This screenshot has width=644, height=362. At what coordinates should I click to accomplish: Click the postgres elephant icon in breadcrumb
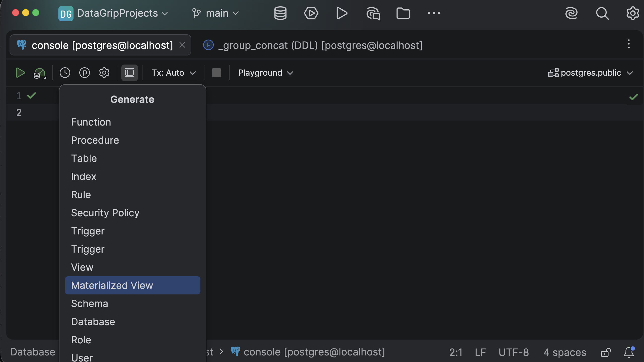pyautogui.click(x=235, y=351)
